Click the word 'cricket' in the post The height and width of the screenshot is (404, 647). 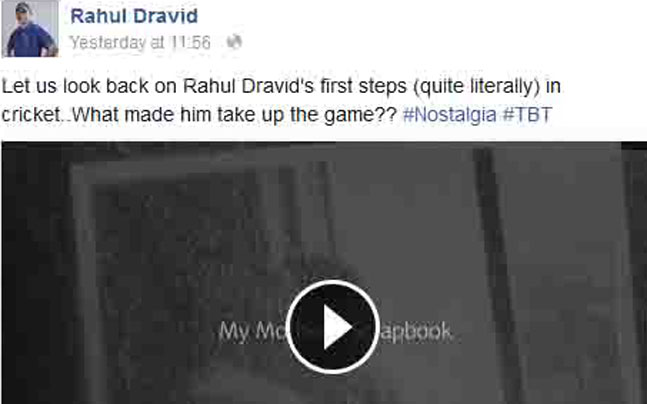[x=31, y=114]
